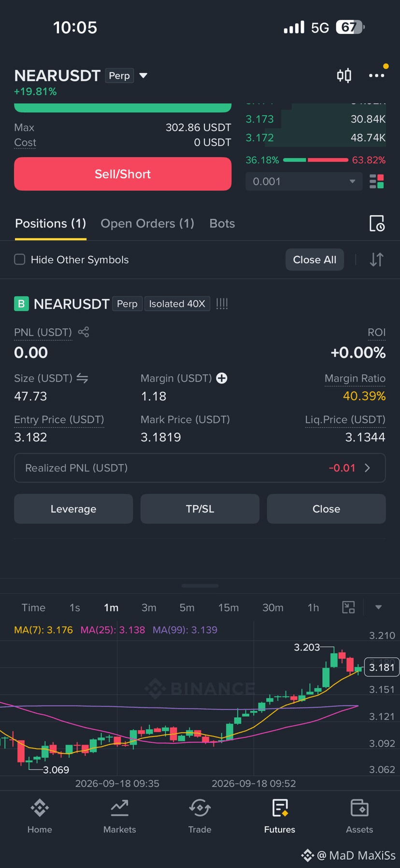Viewport: 400px width, 868px height.
Task: Open the three-dot more options menu
Action: (x=376, y=75)
